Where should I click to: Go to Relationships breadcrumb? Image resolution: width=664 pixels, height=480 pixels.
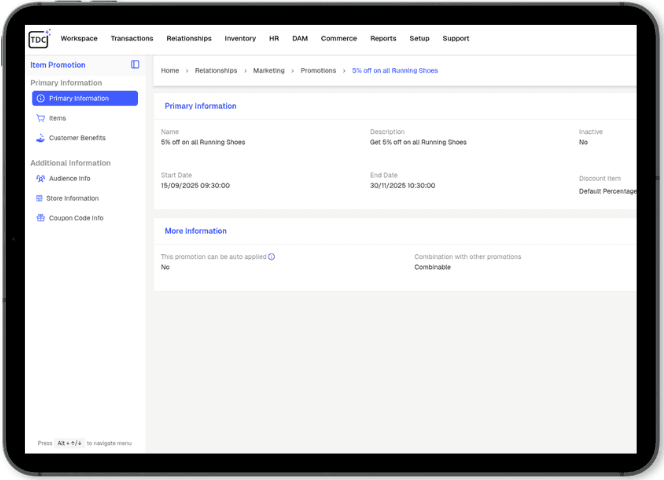[216, 71]
